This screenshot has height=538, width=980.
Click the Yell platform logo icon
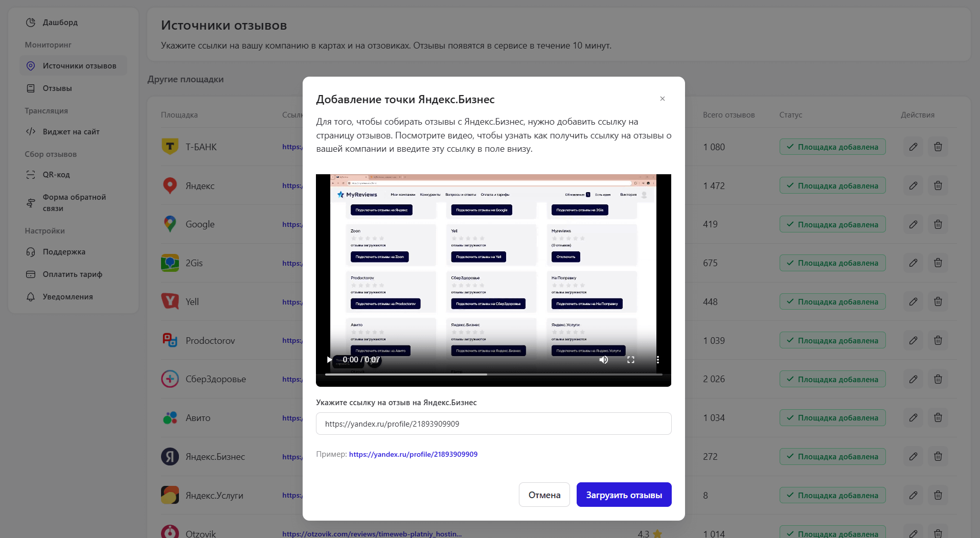170,301
